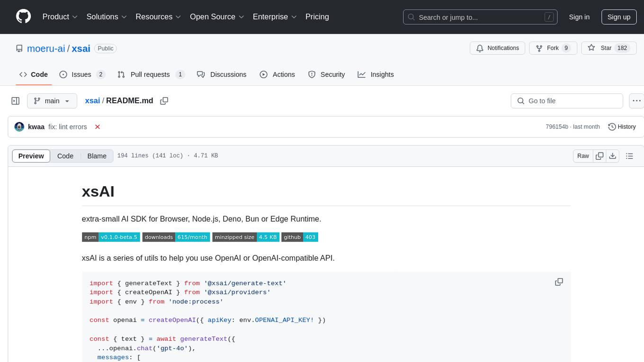Open the Pull requests tab
Viewport: 644px width, 362px height.
click(151, 74)
